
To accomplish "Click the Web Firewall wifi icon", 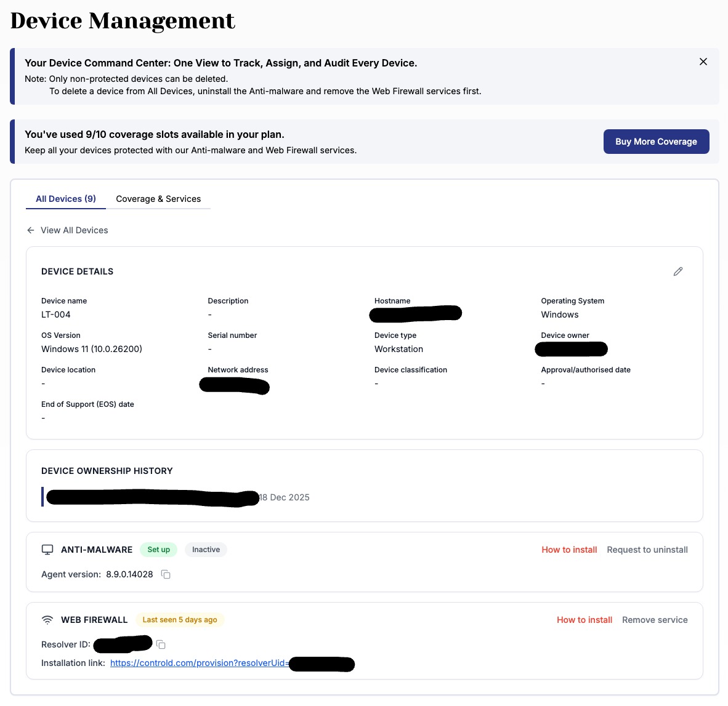I will (47, 620).
